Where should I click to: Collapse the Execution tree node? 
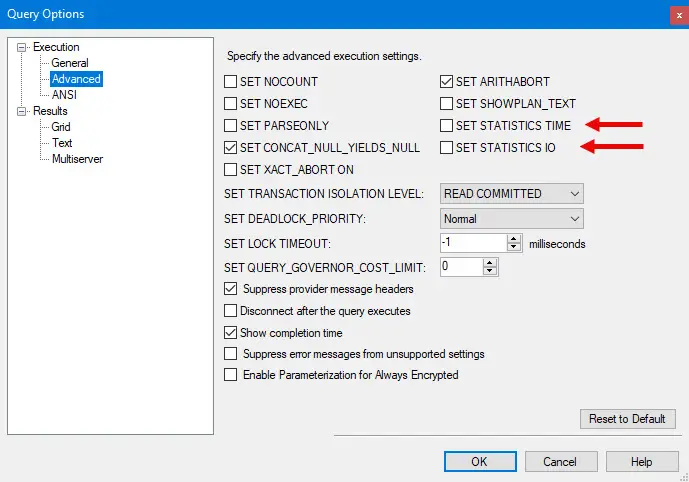(x=21, y=47)
